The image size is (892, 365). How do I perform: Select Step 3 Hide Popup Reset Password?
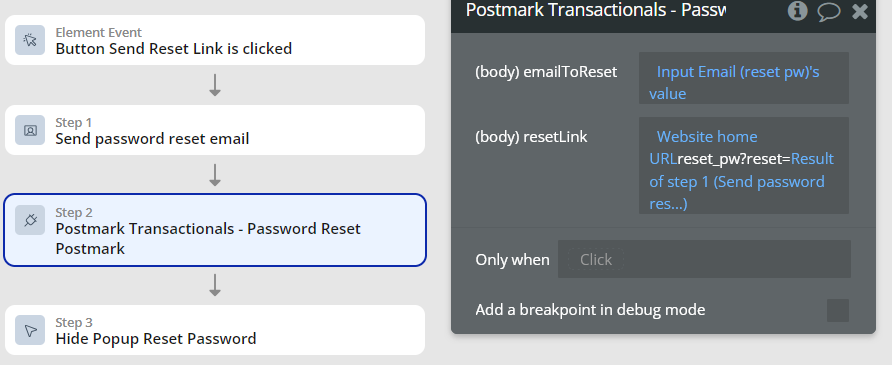(215, 330)
